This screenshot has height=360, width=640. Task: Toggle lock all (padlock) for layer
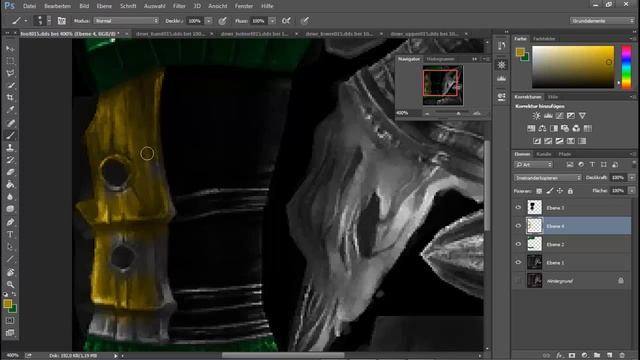click(570, 191)
